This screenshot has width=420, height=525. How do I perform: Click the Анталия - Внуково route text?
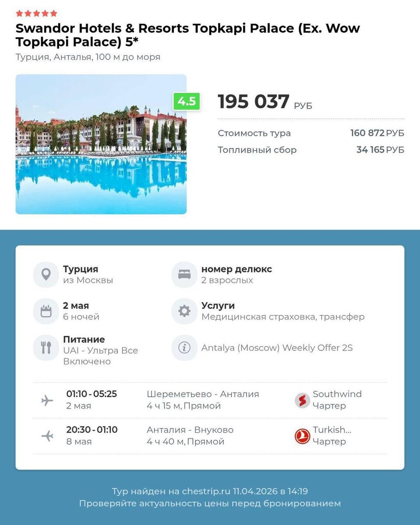coord(190,430)
